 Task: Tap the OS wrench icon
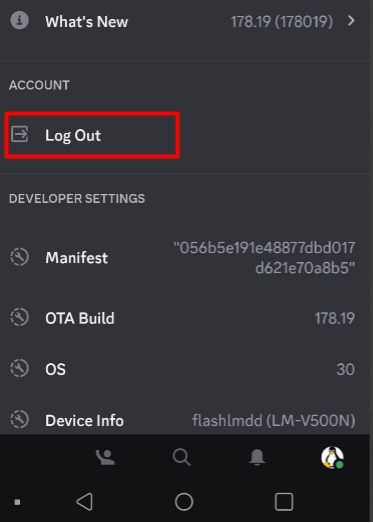click(x=19, y=368)
